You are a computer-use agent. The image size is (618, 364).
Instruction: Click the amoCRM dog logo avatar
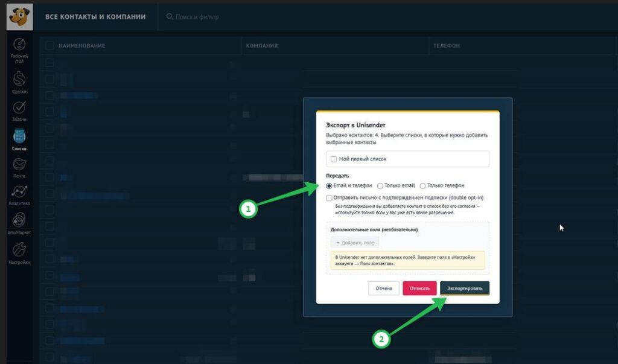click(x=20, y=17)
